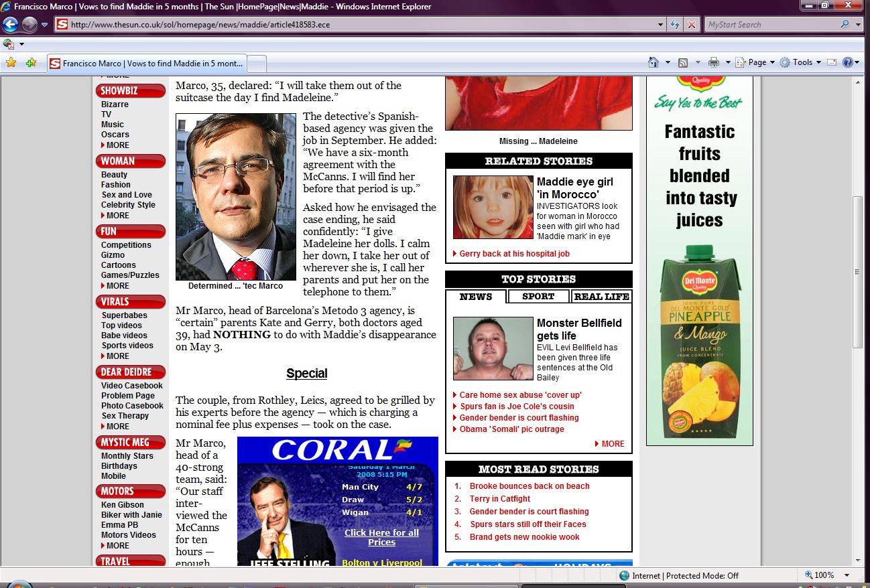This screenshot has height=588, width=870.
Task: Click the Refresh page icon
Action: pyautogui.click(x=676, y=25)
